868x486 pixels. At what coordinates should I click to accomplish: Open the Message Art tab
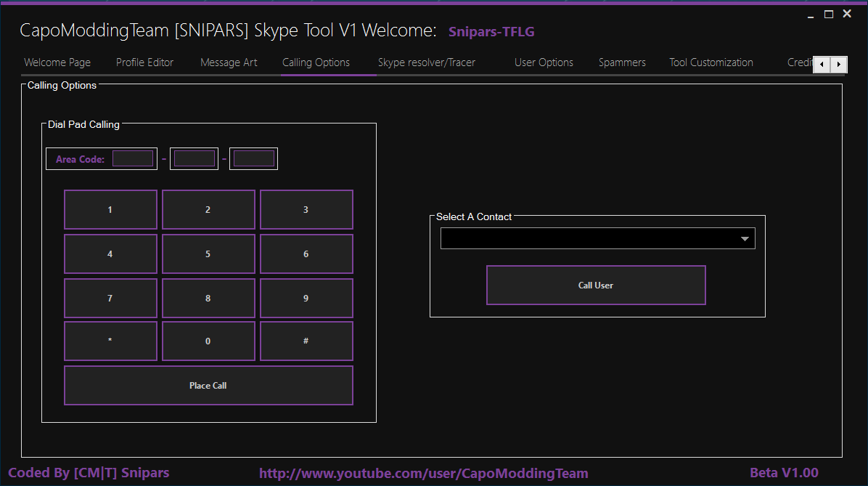tap(229, 62)
